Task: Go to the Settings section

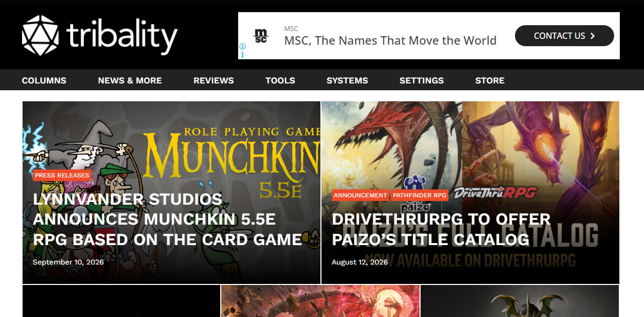Action: click(422, 80)
